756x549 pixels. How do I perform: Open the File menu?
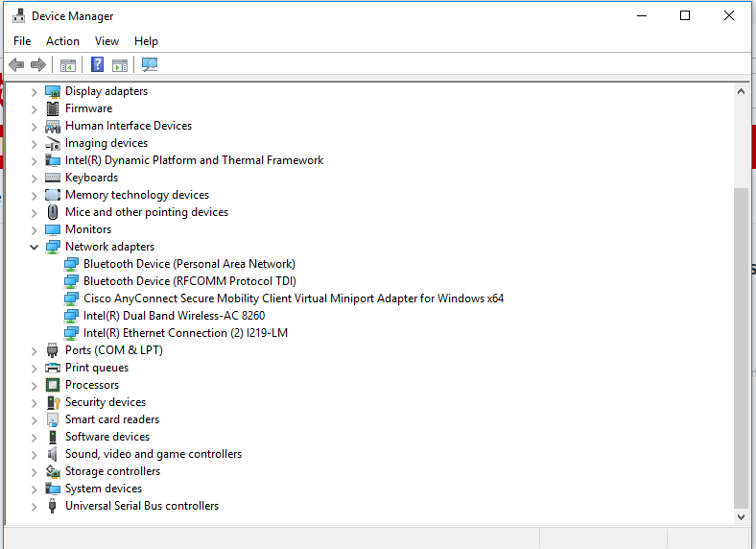[22, 41]
